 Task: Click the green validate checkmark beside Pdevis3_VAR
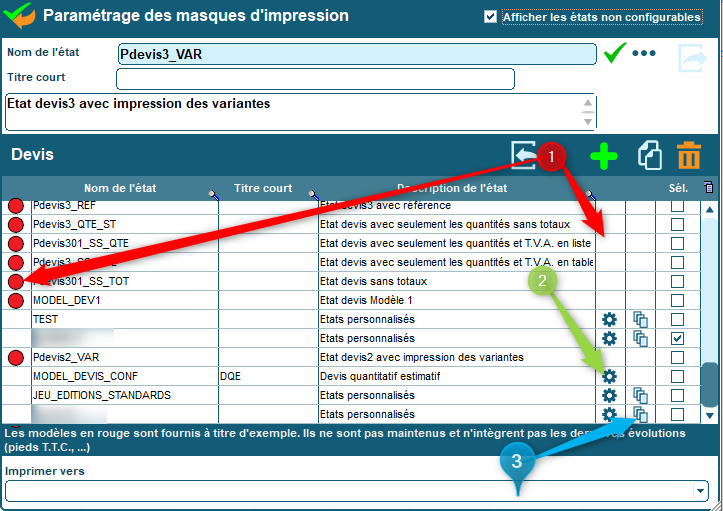coord(615,53)
